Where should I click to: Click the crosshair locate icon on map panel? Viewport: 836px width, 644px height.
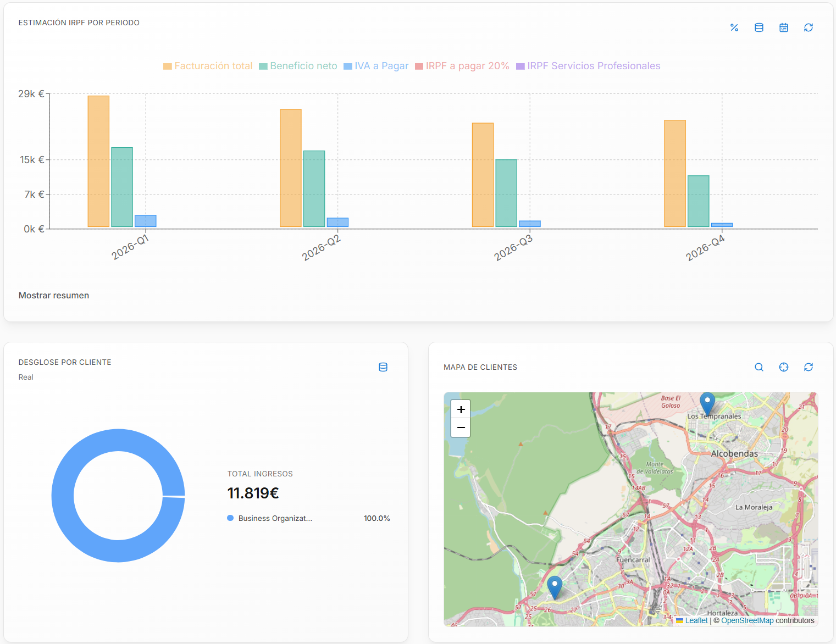coord(784,367)
